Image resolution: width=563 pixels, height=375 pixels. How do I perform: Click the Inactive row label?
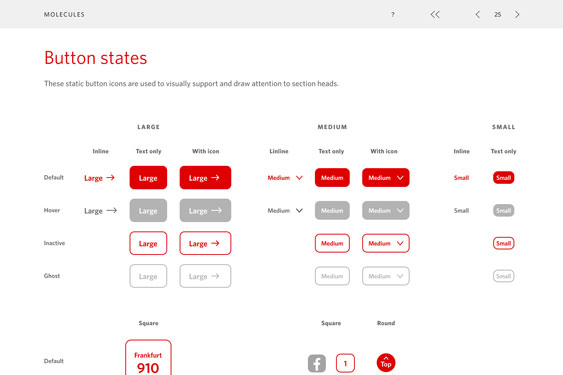click(54, 243)
